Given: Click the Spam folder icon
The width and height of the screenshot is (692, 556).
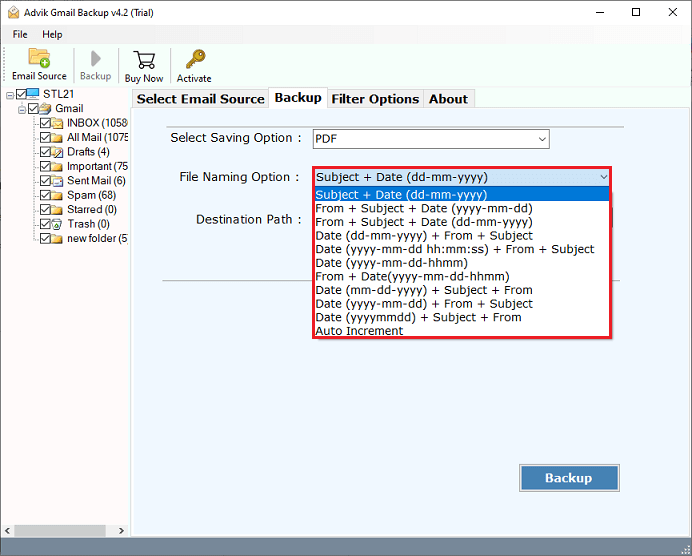Looking at the screenshot, I should (x=57, y=195).
